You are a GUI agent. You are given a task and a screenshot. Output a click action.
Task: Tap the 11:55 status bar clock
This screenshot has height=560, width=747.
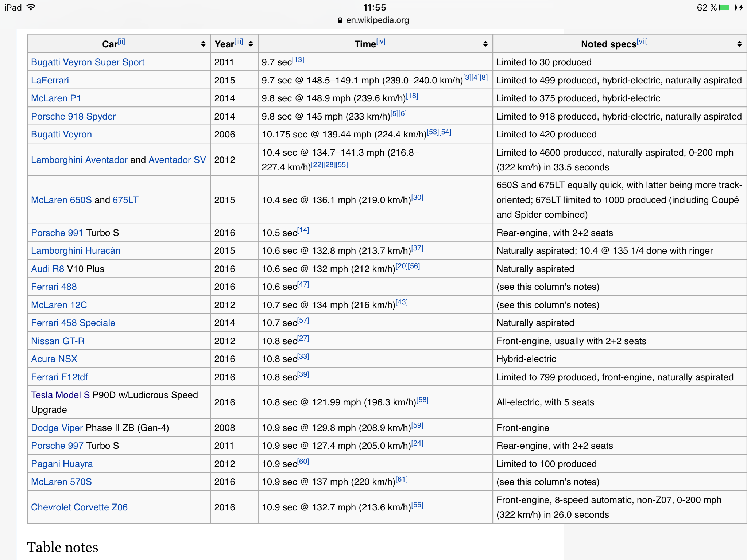point(374,7)
